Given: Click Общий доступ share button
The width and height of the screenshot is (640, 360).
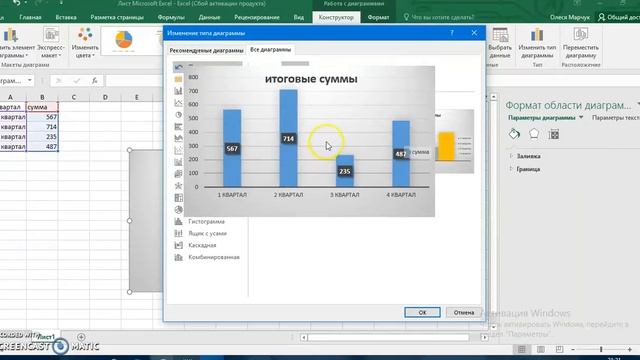Looking at the screenshot, I should coord(619,17).
